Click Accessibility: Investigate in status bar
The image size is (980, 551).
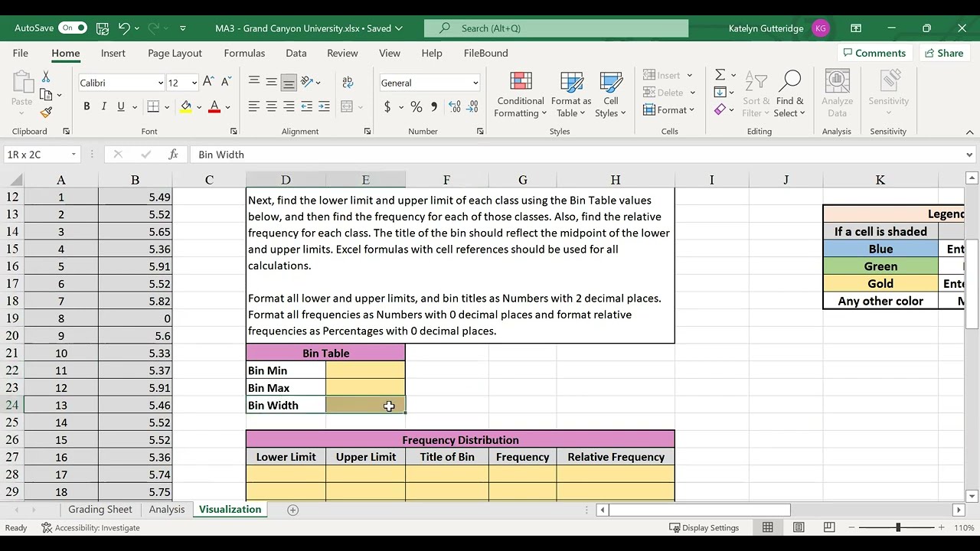point(90,528)
